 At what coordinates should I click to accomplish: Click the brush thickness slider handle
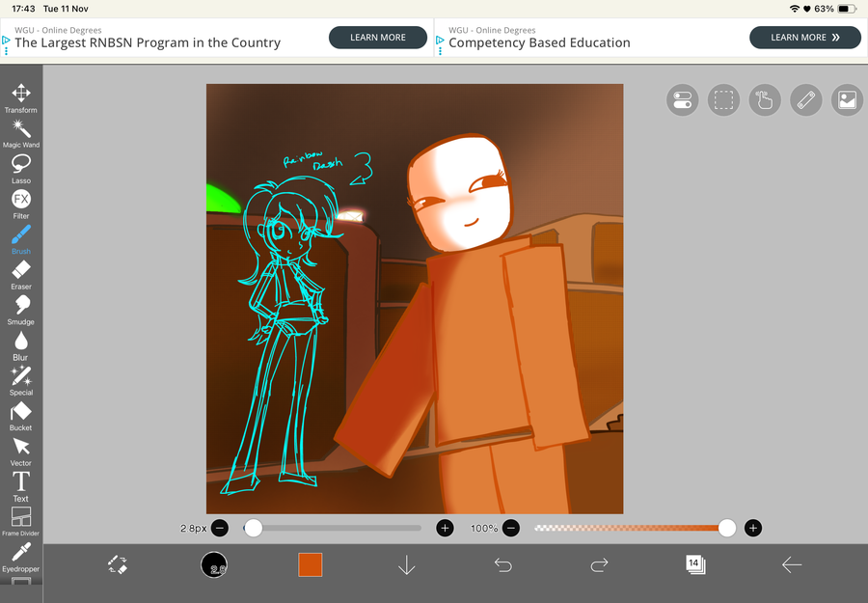(254, 529)
